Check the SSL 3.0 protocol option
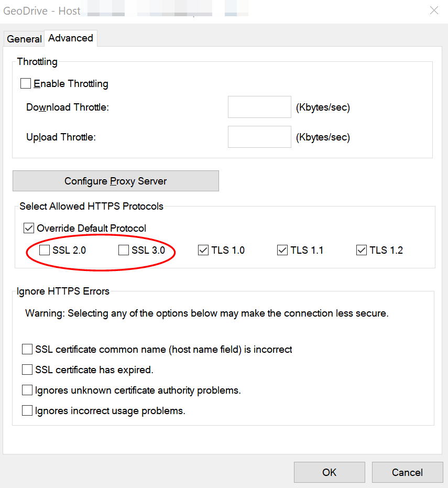The width and height of the screenshot is (448, 488). (124, 250)
